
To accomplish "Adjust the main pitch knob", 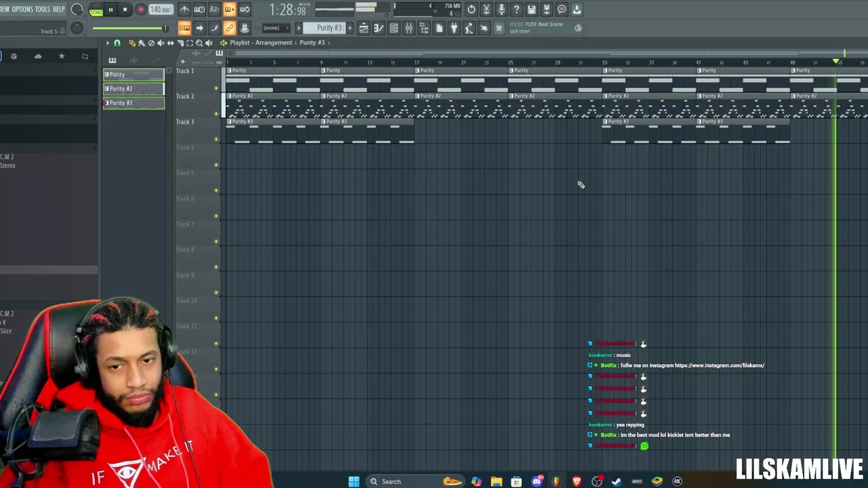I will point(77,28).
